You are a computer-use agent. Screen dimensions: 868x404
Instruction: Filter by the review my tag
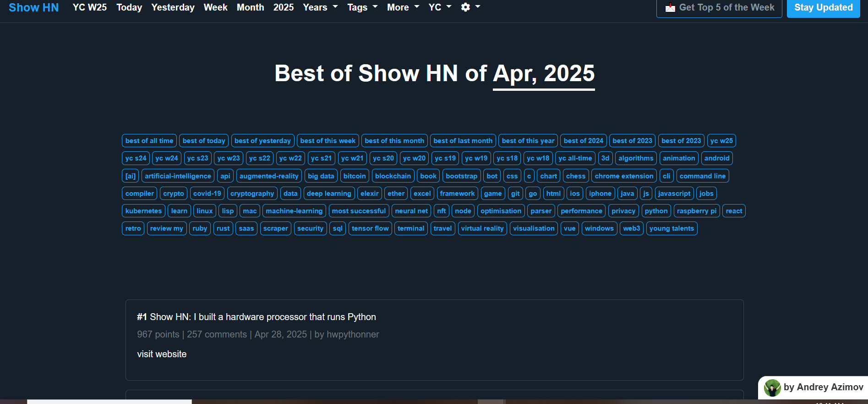[x=167, y=228]
